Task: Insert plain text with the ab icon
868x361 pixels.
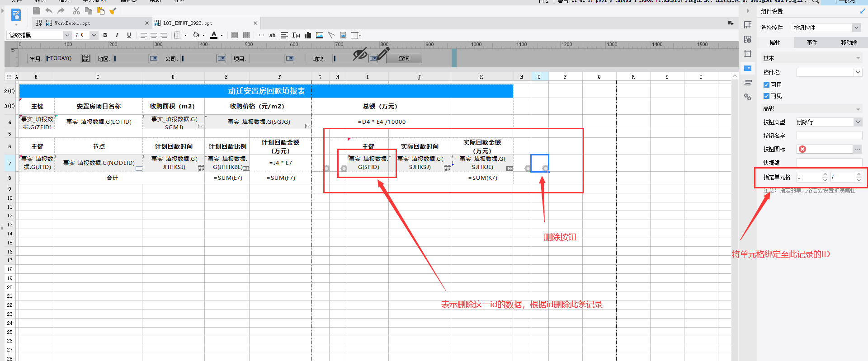Action: [x=272, y=35]
